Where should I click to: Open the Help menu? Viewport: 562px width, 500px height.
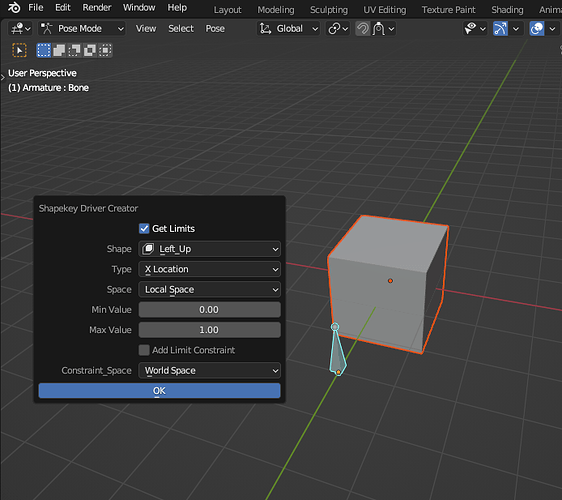tap(177, 8)
